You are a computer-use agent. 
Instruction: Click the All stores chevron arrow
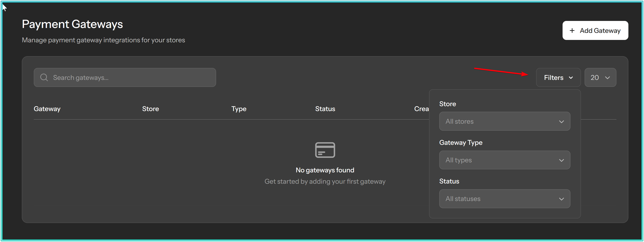coord(561,122)
